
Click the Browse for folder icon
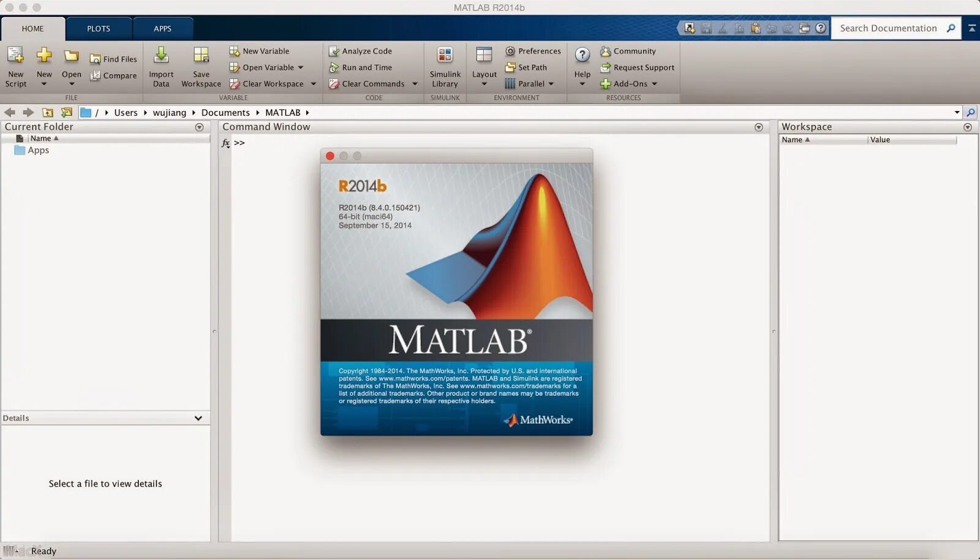66,112
